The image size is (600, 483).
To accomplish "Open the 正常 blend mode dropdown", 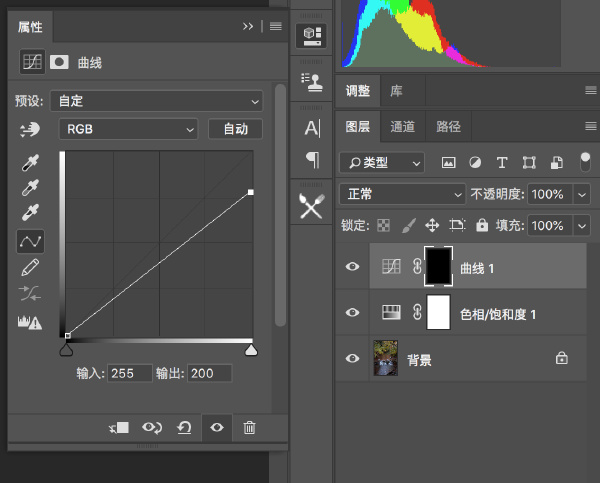I will 402,194.
